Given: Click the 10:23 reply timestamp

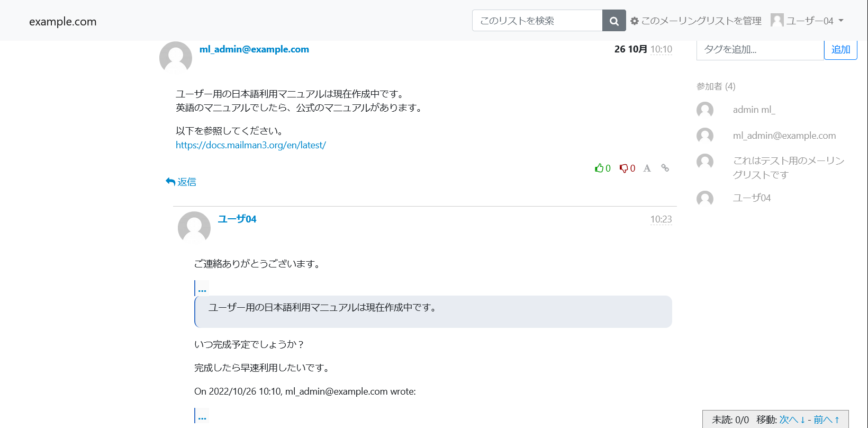Looking at the screenshot, I should (661, 219).
